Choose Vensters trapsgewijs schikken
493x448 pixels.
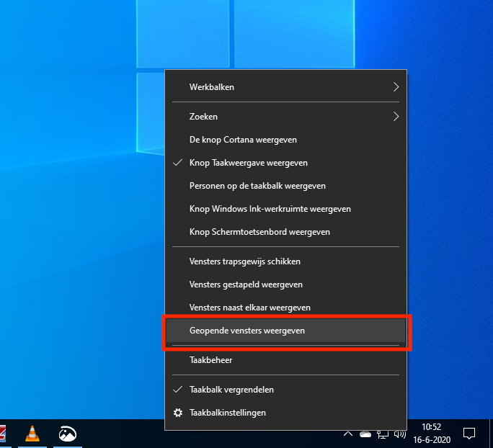244,261
